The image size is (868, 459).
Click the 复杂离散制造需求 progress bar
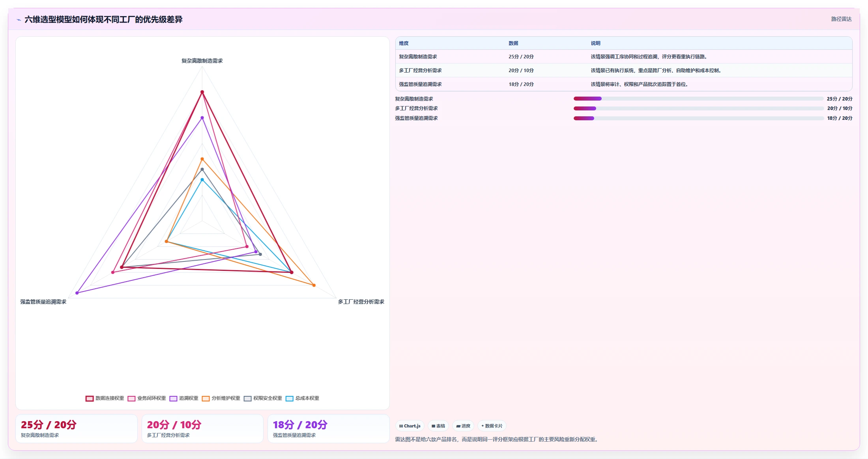tap(698, 99)
